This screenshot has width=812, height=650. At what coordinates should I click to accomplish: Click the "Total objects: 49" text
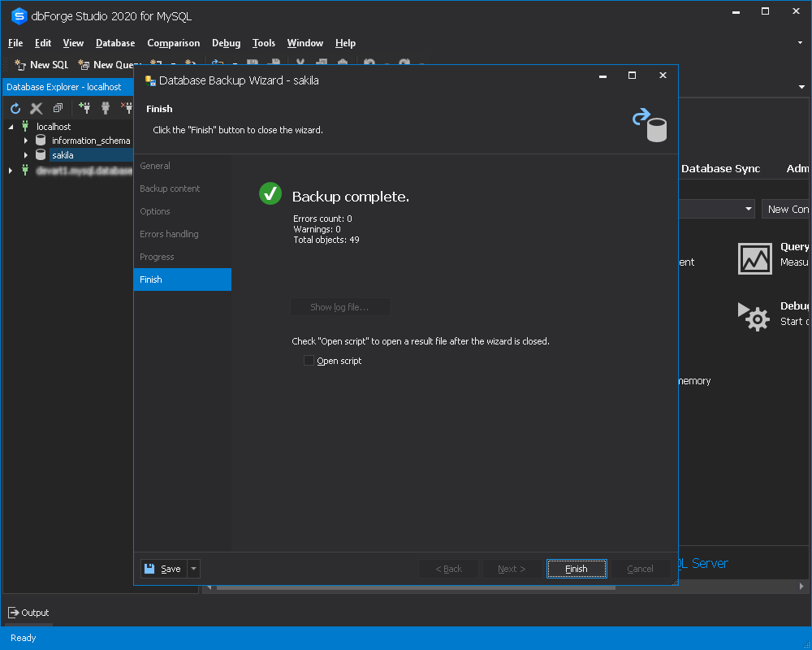326,240
